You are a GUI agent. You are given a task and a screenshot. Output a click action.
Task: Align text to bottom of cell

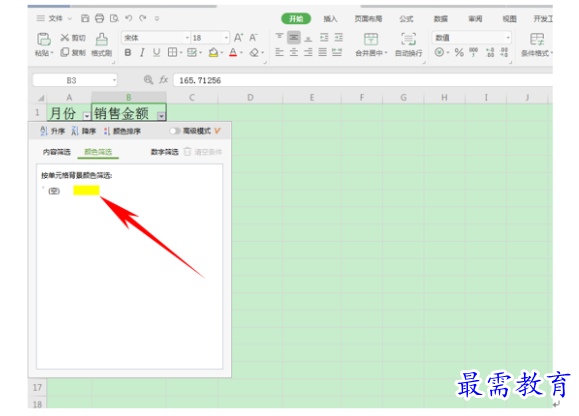tap(308, 38)
